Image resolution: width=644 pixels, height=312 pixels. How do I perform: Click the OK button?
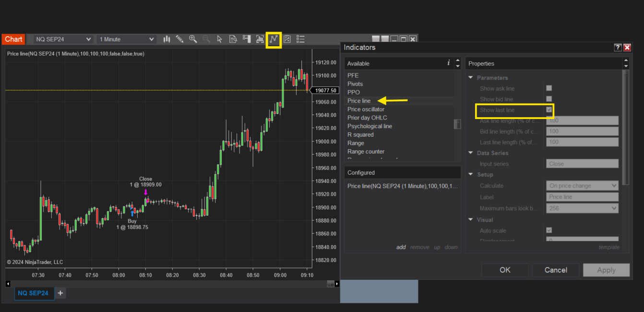tap(505, 270)
